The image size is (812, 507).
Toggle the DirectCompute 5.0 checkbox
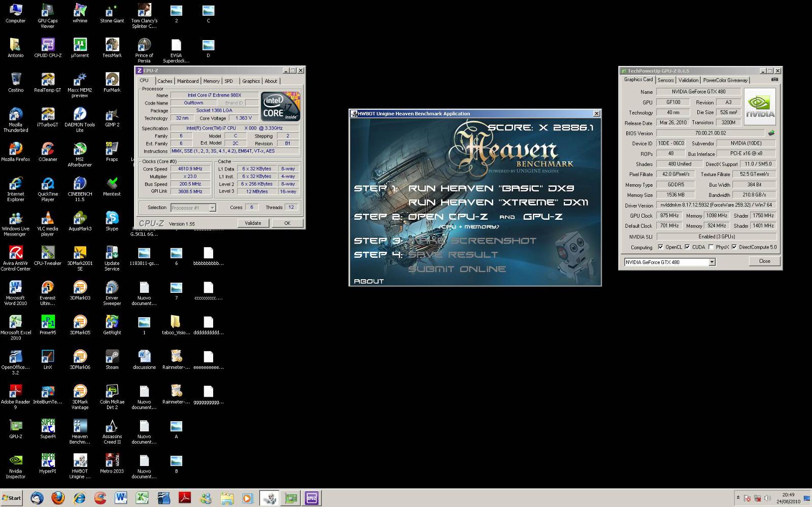[734, 247]
